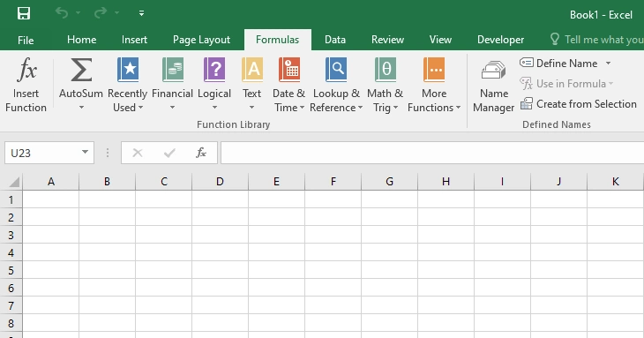Click cell A1 in the worksheet
The height and width of the screenshot is (338, 644).
(51, 199)
